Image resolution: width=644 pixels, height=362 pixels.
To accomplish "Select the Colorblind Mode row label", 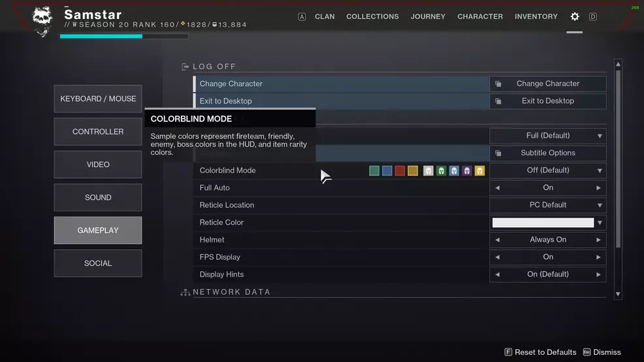I will (227, 170).
